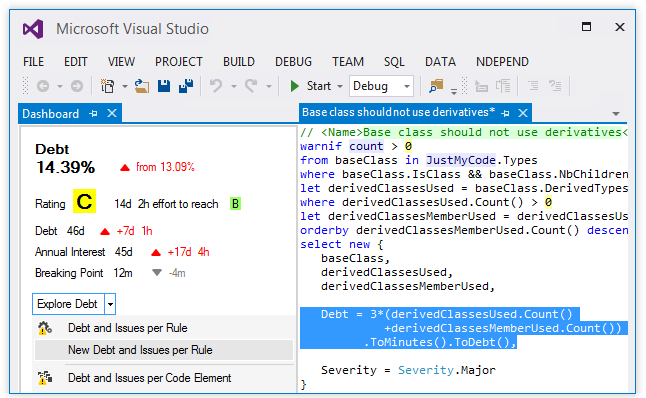Open the DEBUG menu
Viewport: 646px width, 398px height.
pyautogui.click(x=293, y=62)
